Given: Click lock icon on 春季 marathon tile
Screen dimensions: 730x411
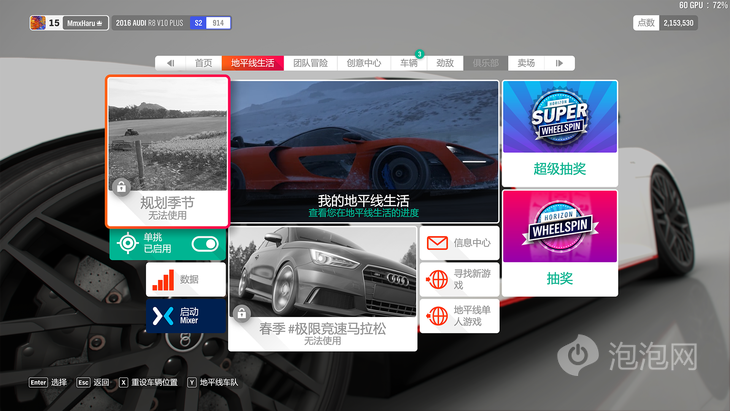Looking at the screenshot, I should (242, 313).
